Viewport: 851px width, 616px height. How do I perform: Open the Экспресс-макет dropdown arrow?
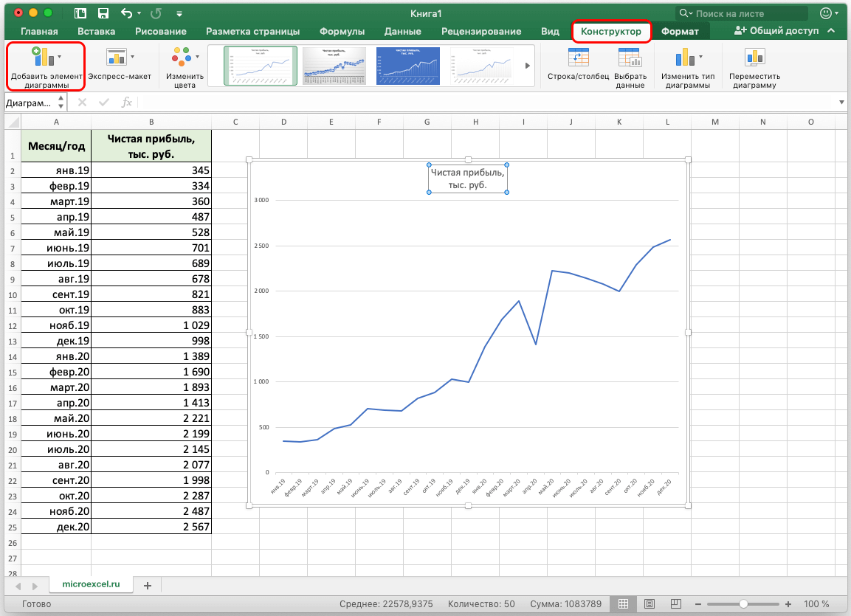pos(132,56)
